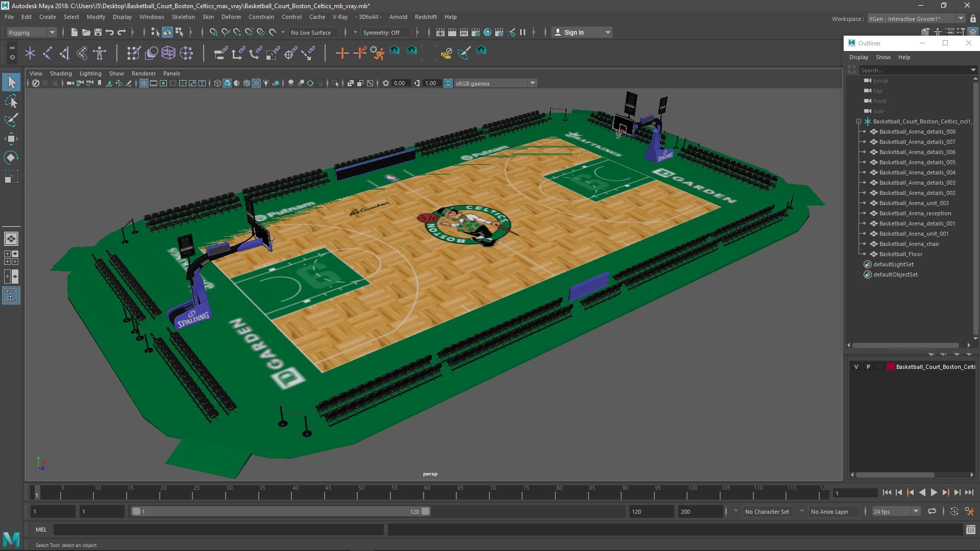This screenshot has height=551, width=980.
Task: Click the Outliner layout icon in toolbox
Action: 11,295
